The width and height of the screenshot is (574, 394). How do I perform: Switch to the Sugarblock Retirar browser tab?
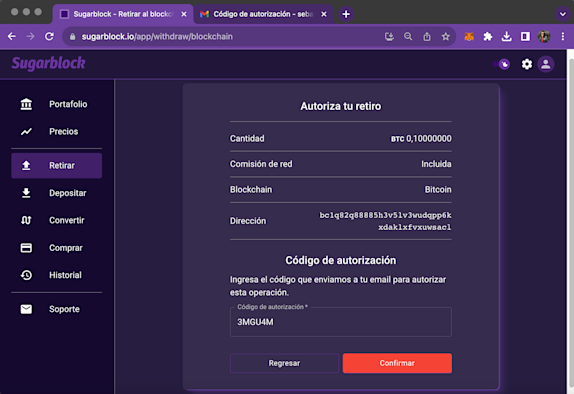[x=123, y=14]
